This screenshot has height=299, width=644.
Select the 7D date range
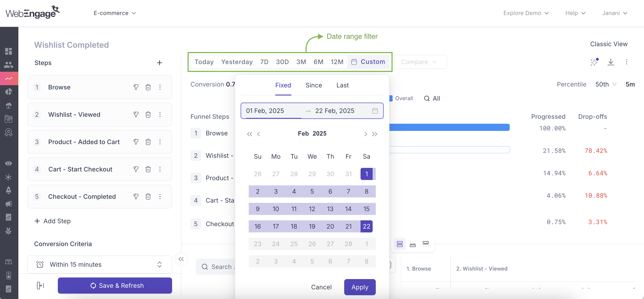click(x=264, y=62)
